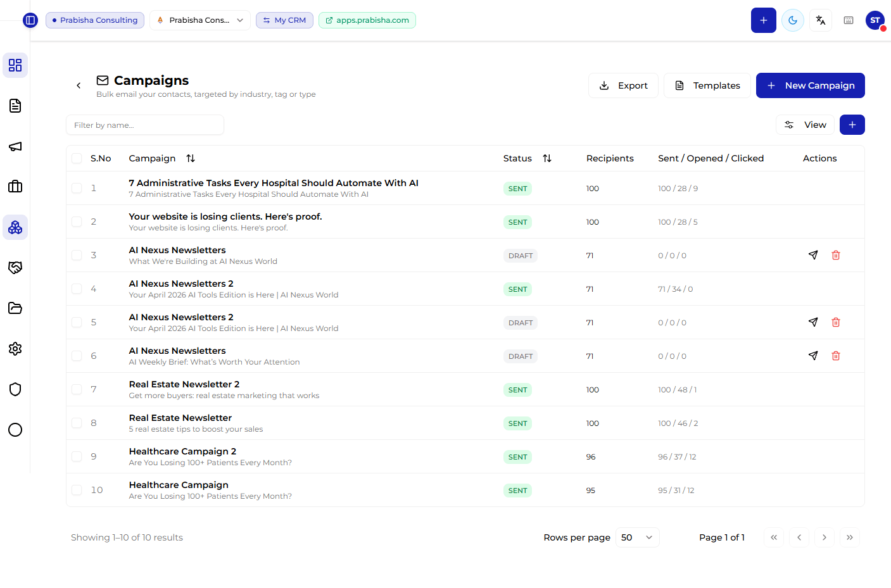
Task: Open the document sidebar icon
Action: 15,106
